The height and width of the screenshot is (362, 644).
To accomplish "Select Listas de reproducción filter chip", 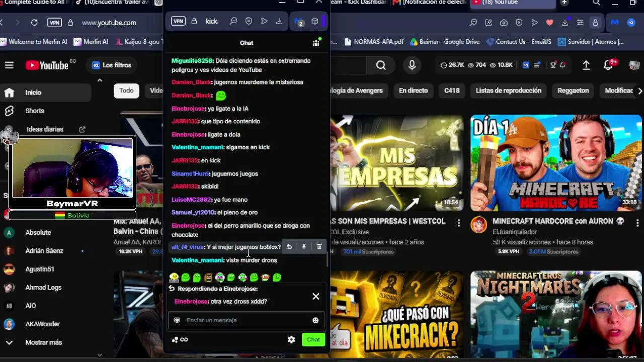I will point(509,90).
